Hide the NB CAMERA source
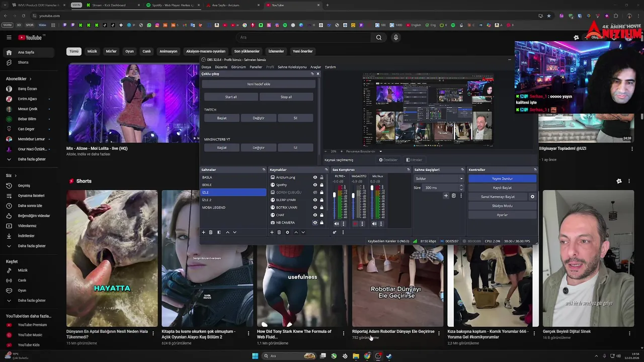 pyautogui.click(x=315, y=223)
